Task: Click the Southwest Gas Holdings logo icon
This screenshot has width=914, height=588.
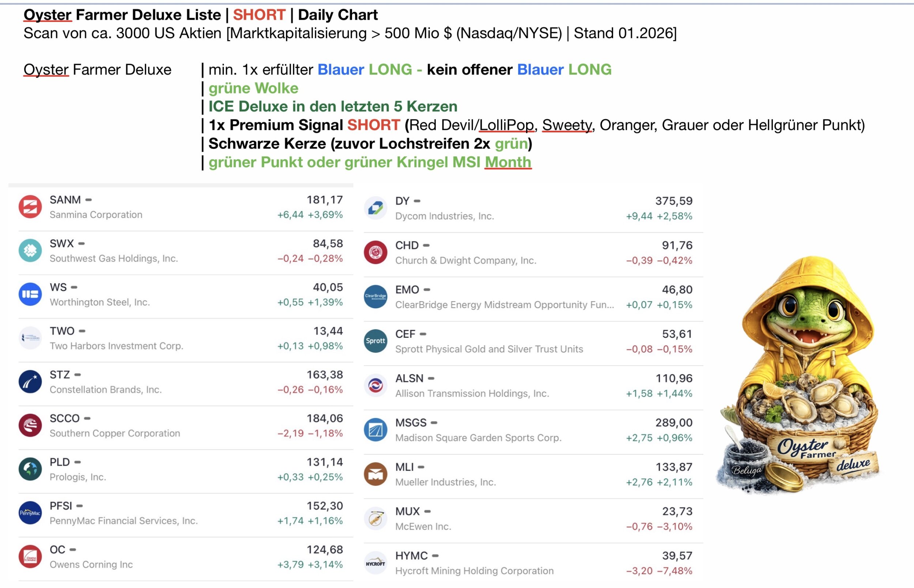Action: 30,251
